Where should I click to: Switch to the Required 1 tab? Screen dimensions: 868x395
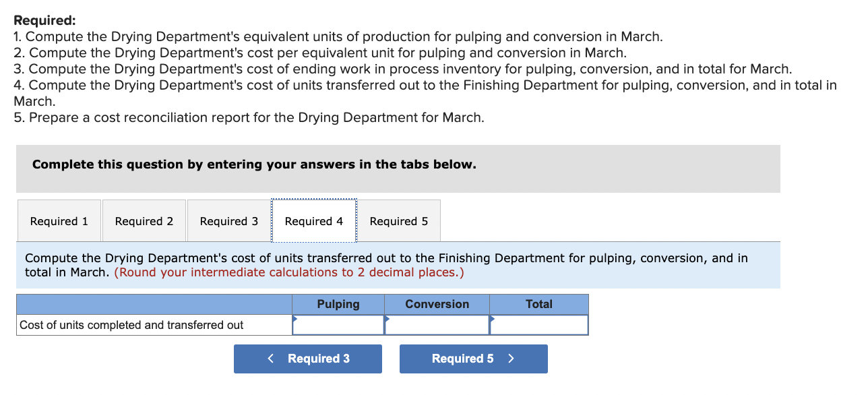[59, 220]
